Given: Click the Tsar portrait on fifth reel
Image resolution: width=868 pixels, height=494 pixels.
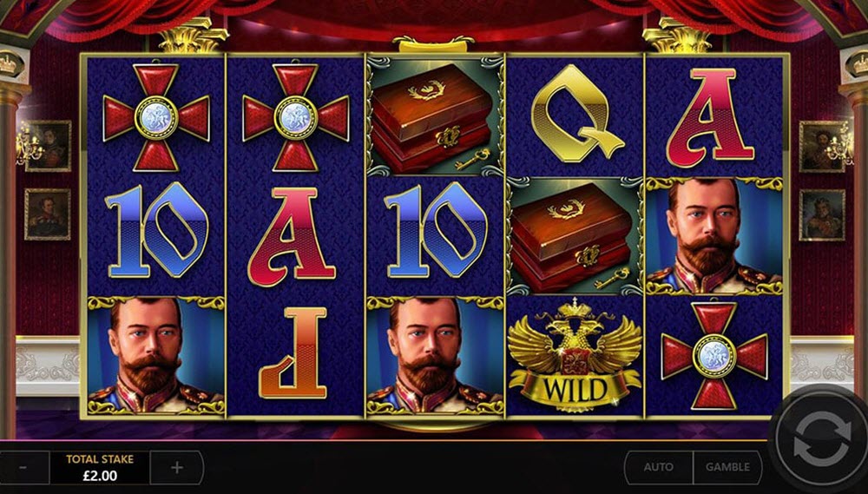Looking at the screenshot, I should (714, 236).
